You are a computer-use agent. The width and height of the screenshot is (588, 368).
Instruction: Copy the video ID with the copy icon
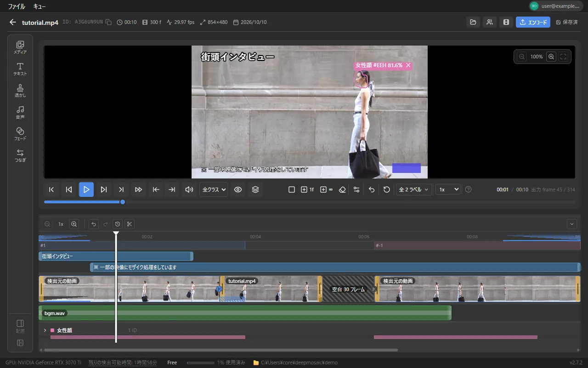pos(108,22)
